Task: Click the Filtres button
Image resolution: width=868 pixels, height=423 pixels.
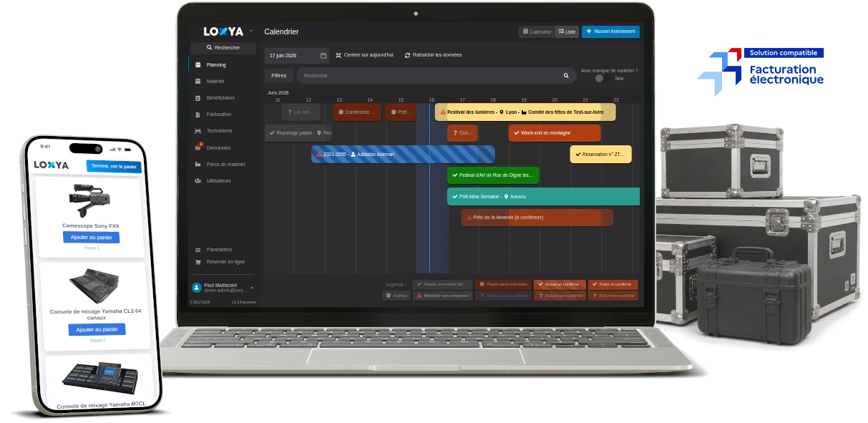Action: [279, 75]
